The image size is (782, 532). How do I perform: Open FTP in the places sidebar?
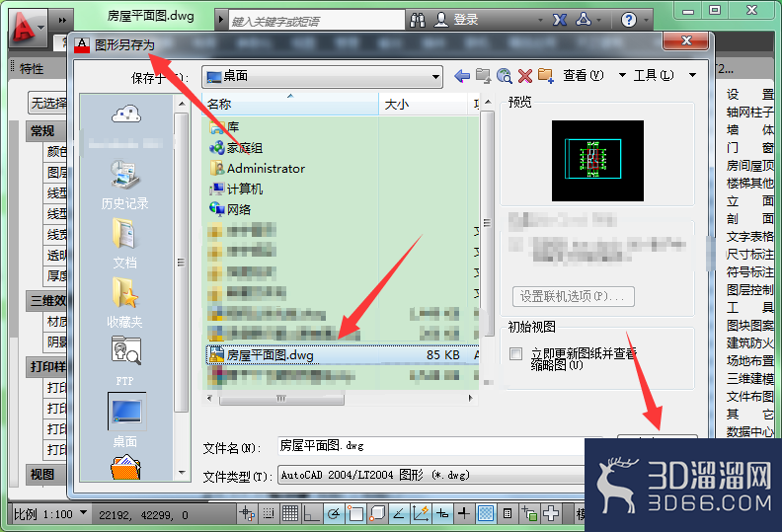125,361
